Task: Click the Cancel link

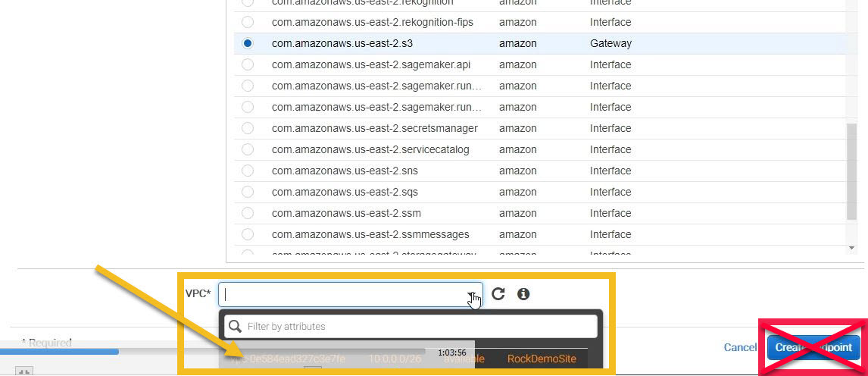Action: click(x=739, y=347)
